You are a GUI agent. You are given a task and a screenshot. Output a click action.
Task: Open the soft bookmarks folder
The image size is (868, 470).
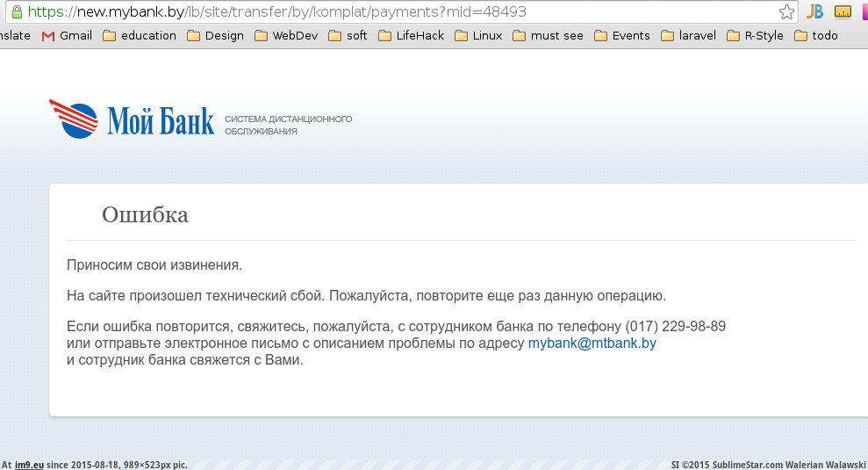pyautogui.click(x=348, y=36)
